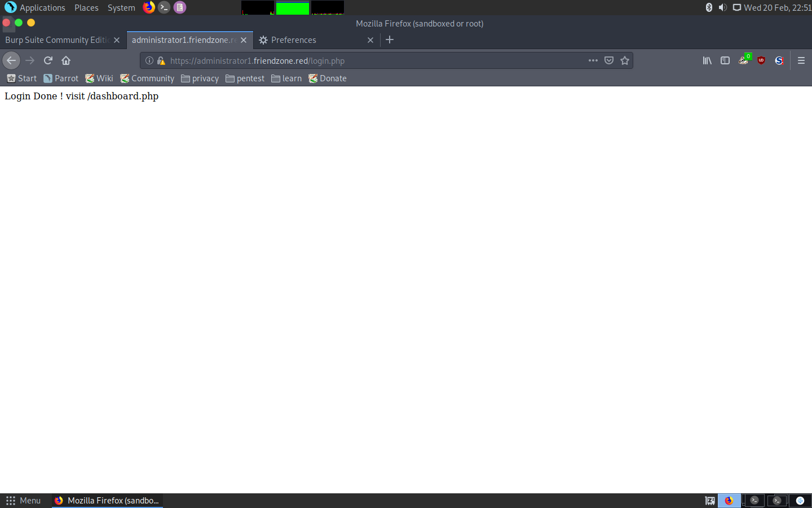Click the show desktop icon in bottom panel

(x=710, y=501)
